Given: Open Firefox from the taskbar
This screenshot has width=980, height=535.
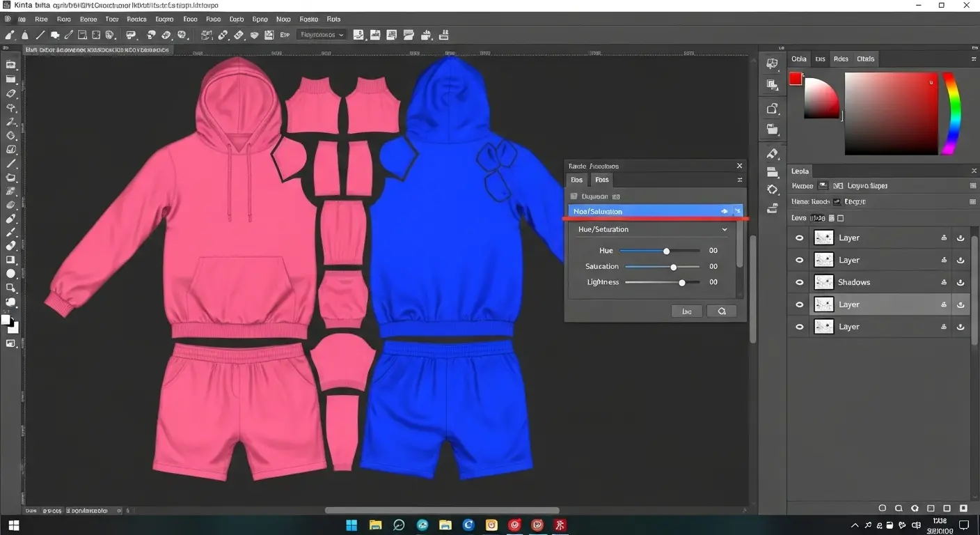Looking at the screenshot, I should tap(514, 525).
